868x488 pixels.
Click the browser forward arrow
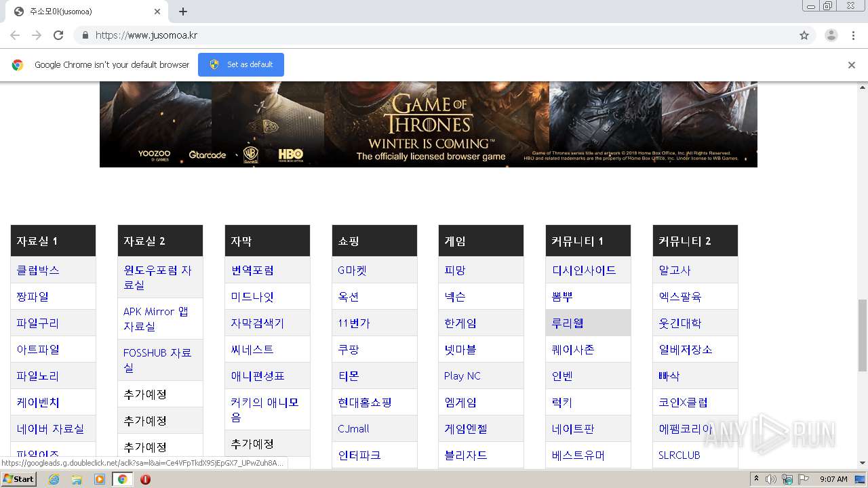point(37,35)
